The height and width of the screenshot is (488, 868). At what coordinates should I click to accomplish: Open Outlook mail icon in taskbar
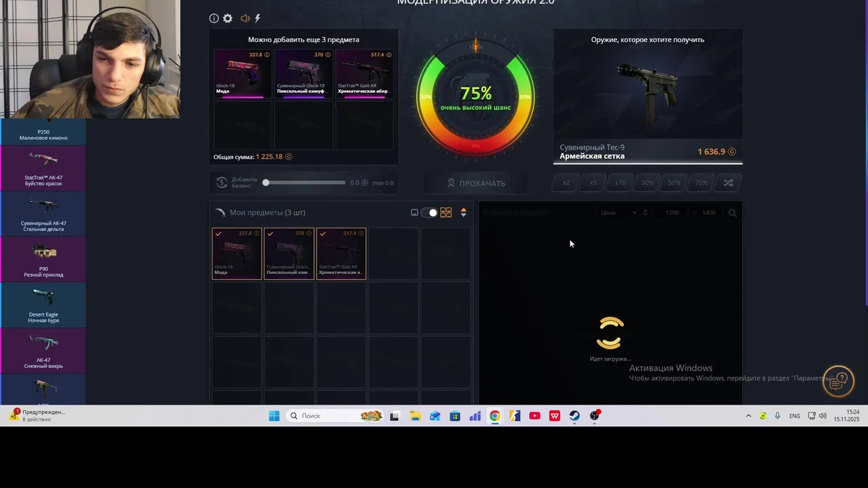click(435, 416)
